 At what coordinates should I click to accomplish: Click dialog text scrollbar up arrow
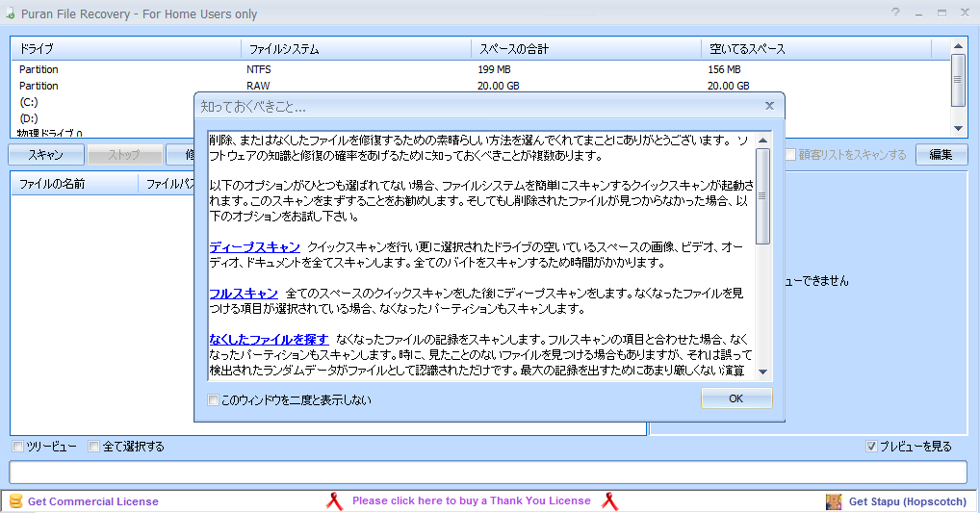(762, 141)
